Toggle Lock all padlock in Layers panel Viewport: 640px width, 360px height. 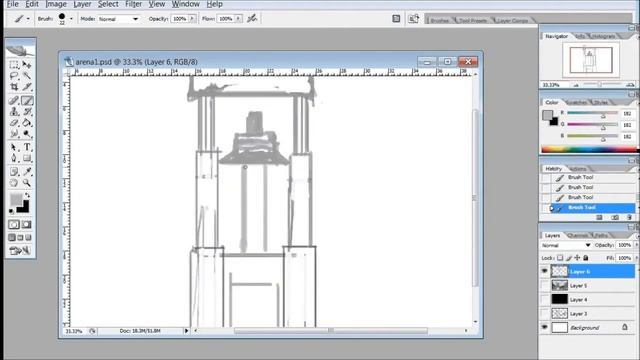click(x=586, y=258)
